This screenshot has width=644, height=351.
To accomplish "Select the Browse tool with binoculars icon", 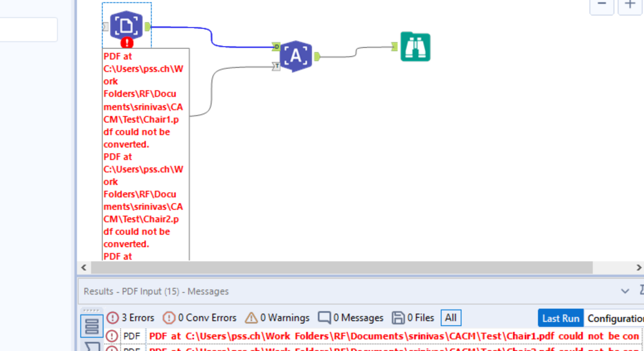I will coord(414,47).
